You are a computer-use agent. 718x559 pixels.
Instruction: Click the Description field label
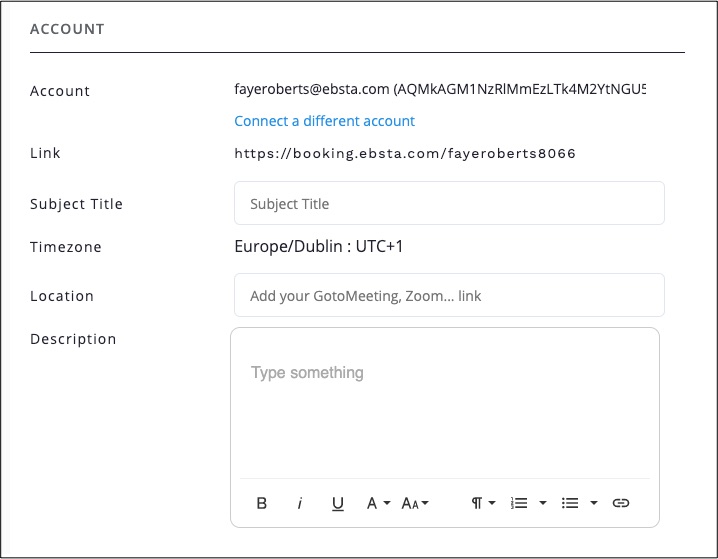[x=73, y=339]
